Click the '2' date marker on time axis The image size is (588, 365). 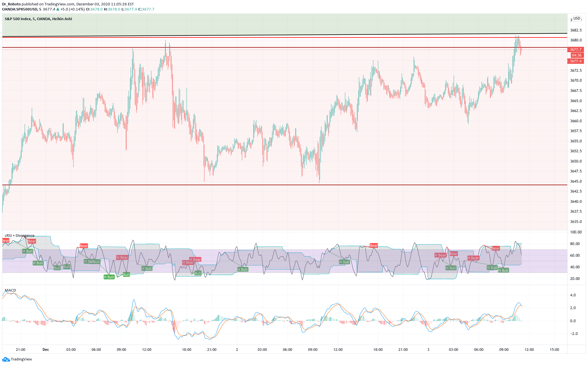237,349
